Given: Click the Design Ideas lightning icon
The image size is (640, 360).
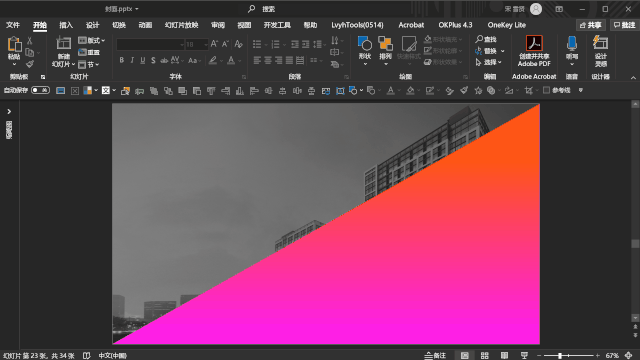Looking at the screenshot, I should [600, 43].
